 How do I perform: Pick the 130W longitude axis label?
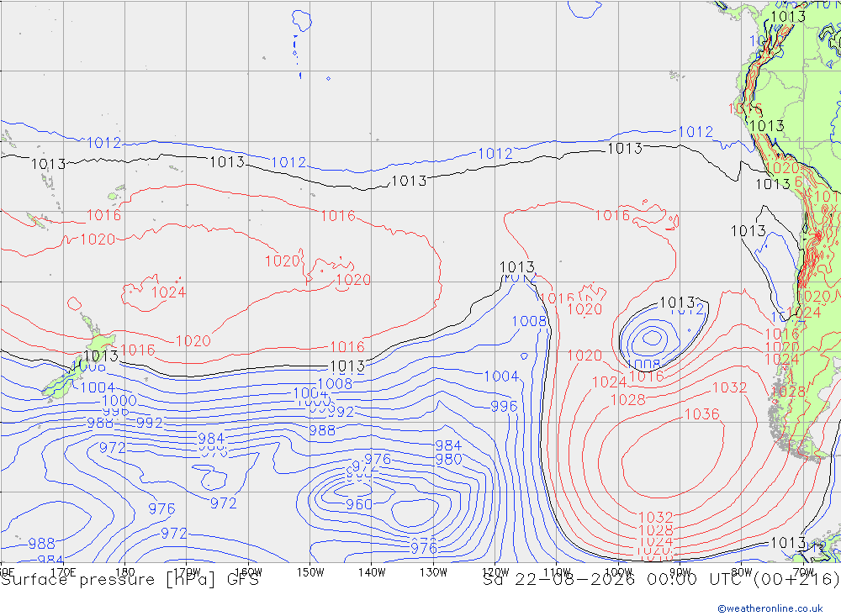coord(433,572)
